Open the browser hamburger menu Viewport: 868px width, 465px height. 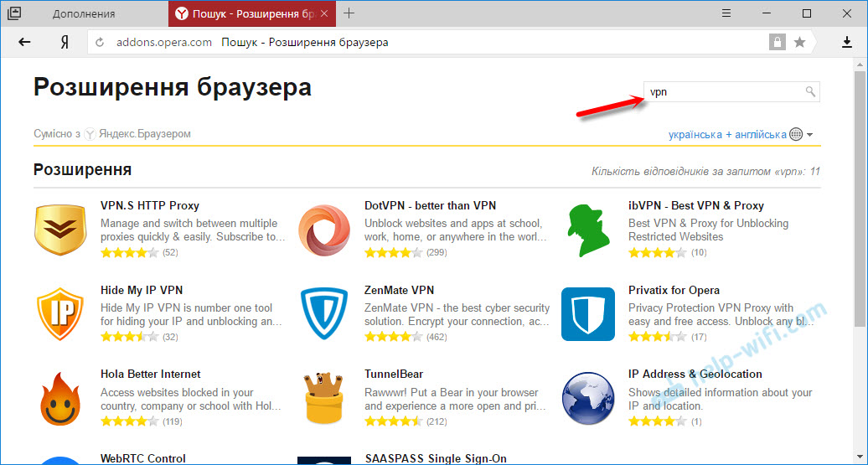(x=726, y=13)
